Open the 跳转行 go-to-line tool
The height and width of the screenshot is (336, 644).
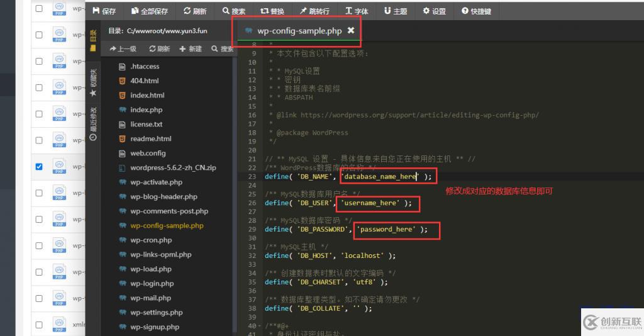[x=314, y=11]
